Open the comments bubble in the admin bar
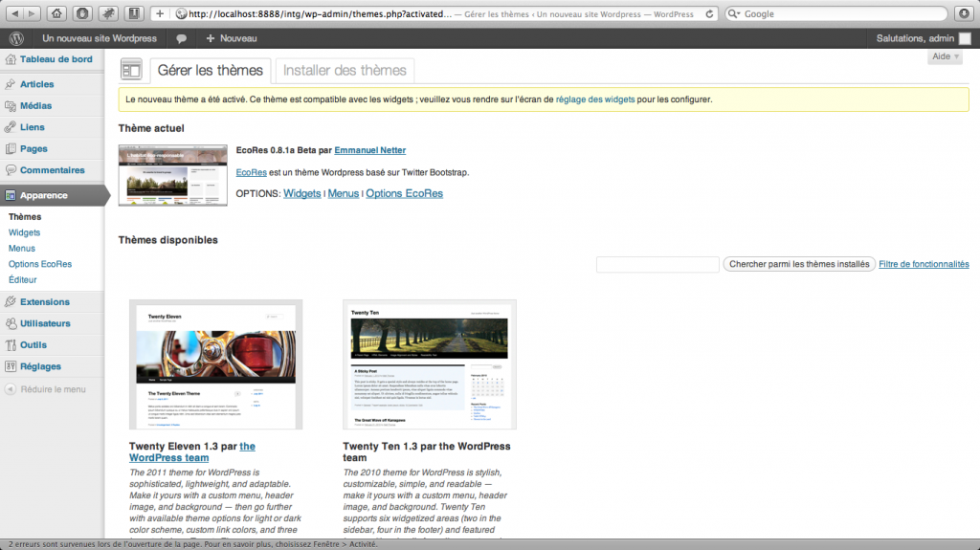This screenshot has width=980, height=550. [x=181, y=39]
